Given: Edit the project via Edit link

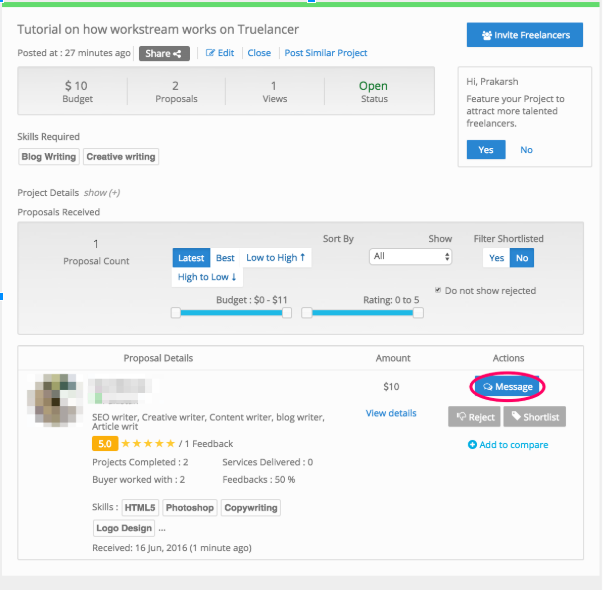Looking at the screenshot, I should pyautogui.click(x=220, y=53).
